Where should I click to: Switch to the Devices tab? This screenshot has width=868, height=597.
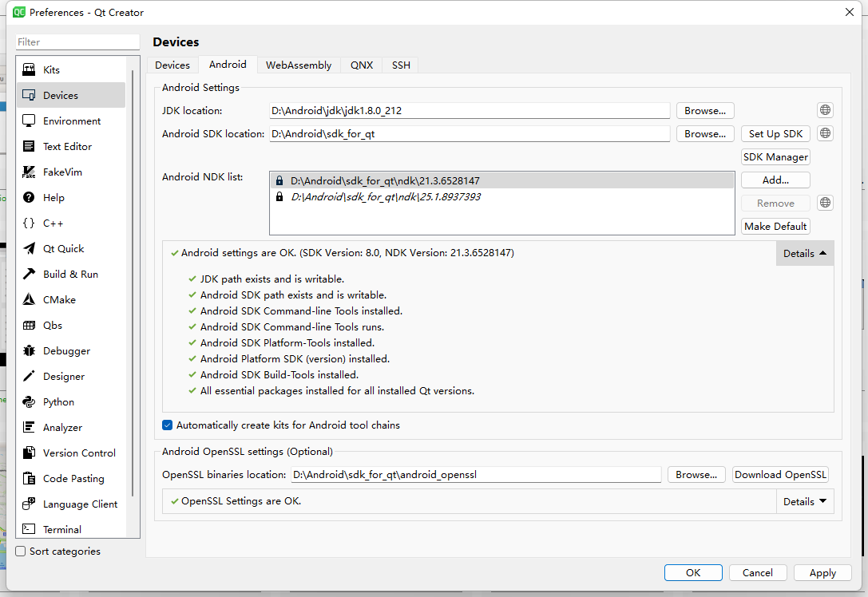tap(172, 65)
